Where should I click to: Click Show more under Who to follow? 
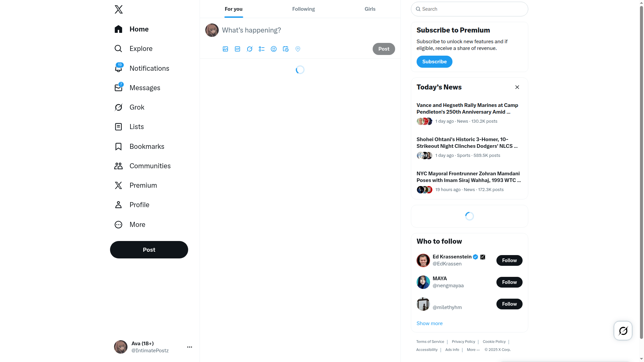coord(429,323)
